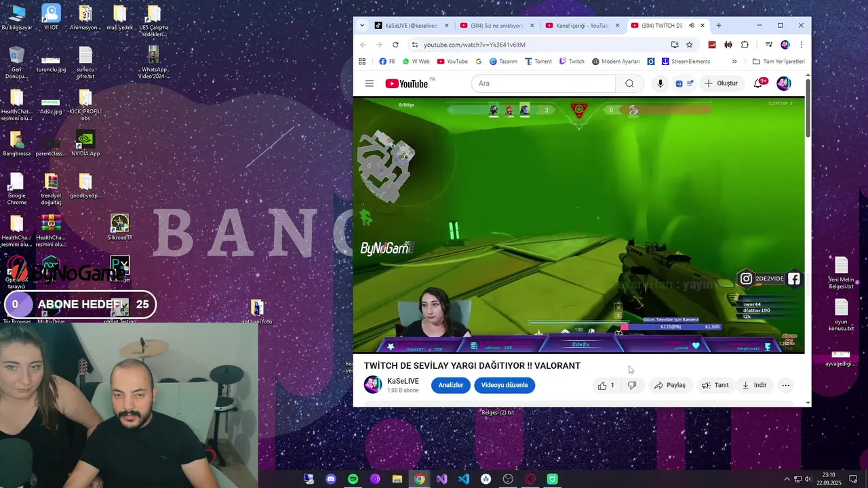868x488 pixels.
Task: Open Visual Studio Code from taskbar
Action: click(464, 479)
